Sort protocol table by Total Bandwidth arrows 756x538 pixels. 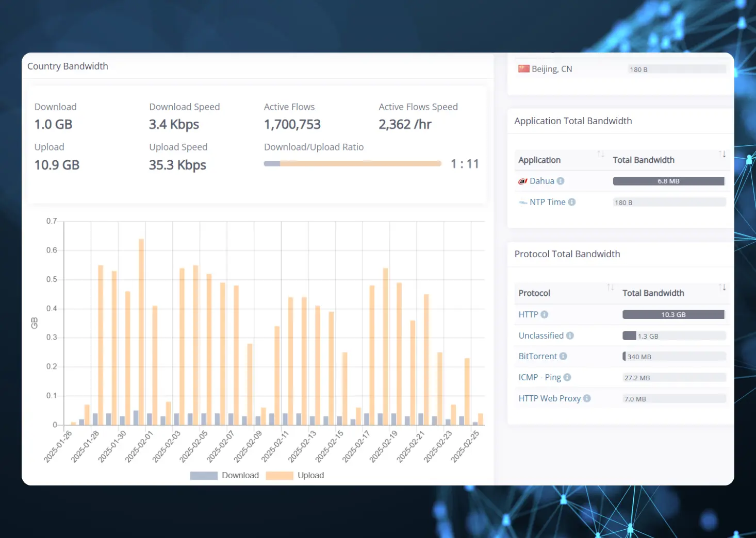click(722, 287)
